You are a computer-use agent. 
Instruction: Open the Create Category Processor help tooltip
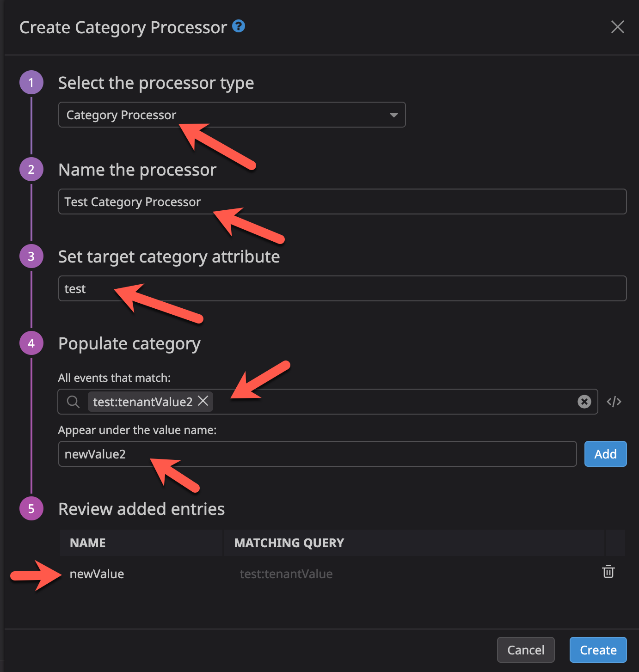[x=239, y=26]
